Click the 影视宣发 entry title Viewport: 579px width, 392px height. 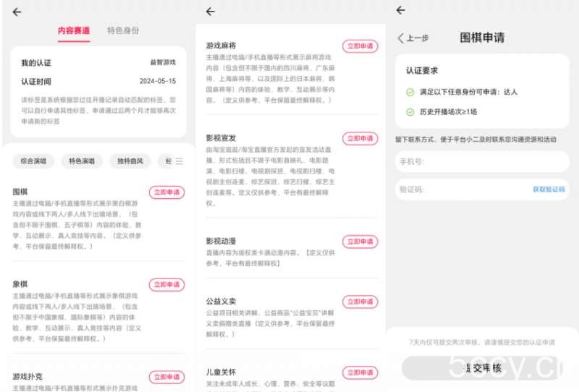pos(221,138)
